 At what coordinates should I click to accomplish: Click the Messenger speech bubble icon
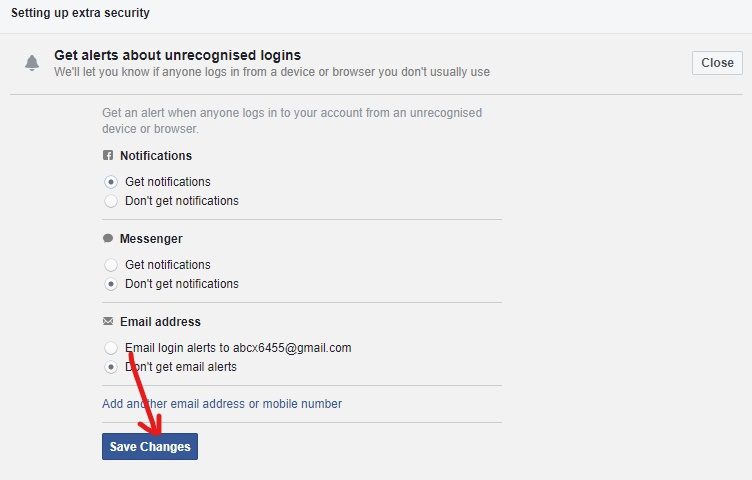point(108,238)
